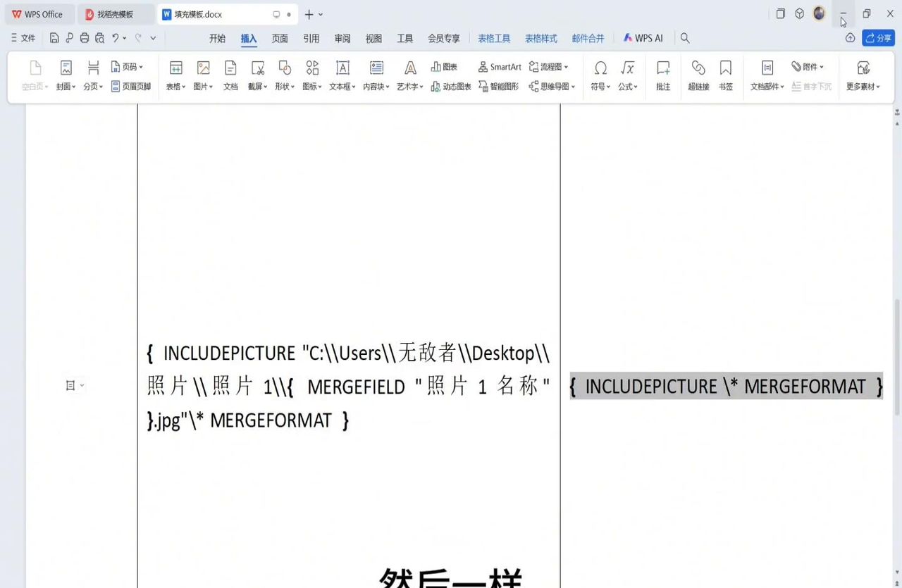
Task: Open the 页码 page number dropdown
Action: pos(129,66)
